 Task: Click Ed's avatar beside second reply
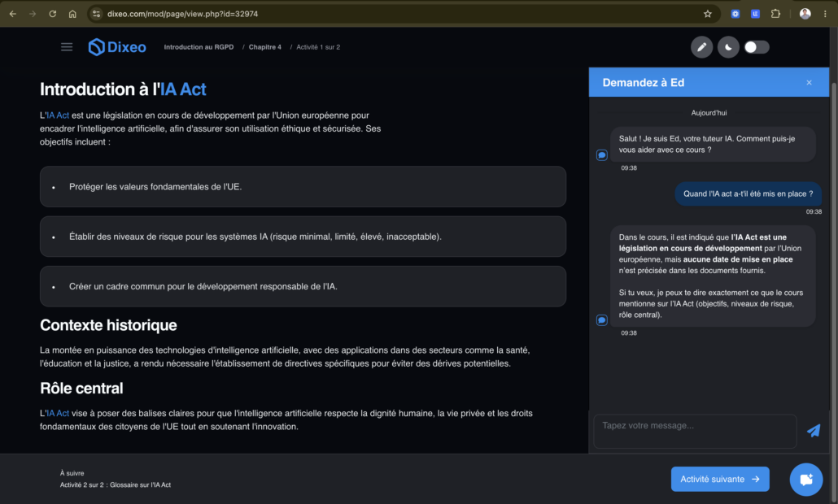click(602, 319)
